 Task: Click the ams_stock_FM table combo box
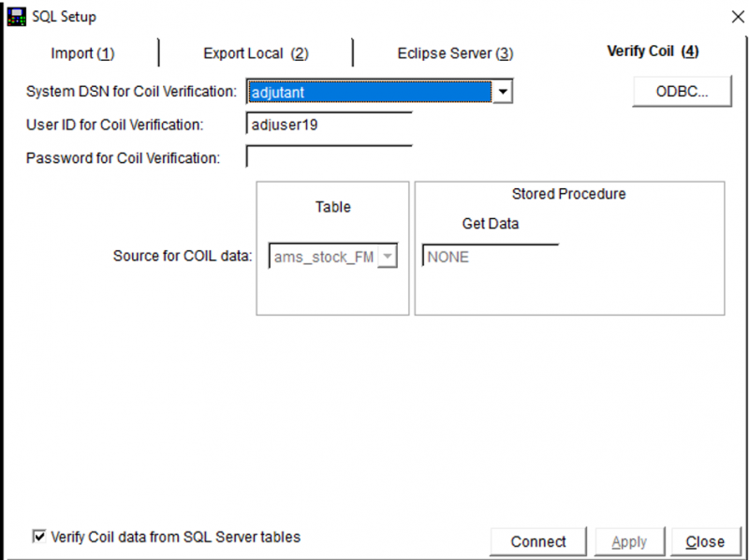pyautogui.click(x=323, y=257)
